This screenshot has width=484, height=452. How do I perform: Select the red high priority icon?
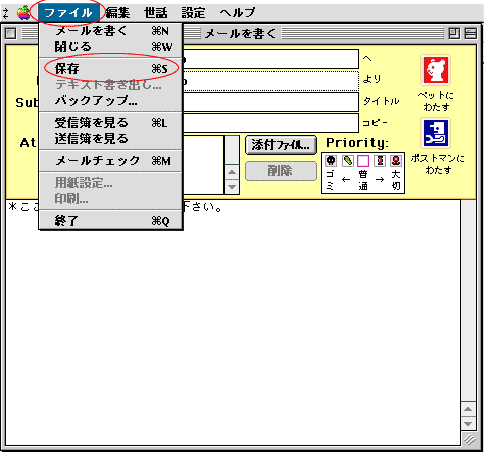(380, 161)
